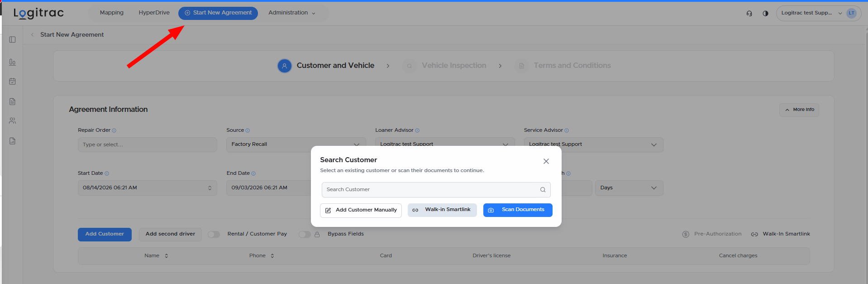Open the Days unit dropdown

(x=629, y=188)
